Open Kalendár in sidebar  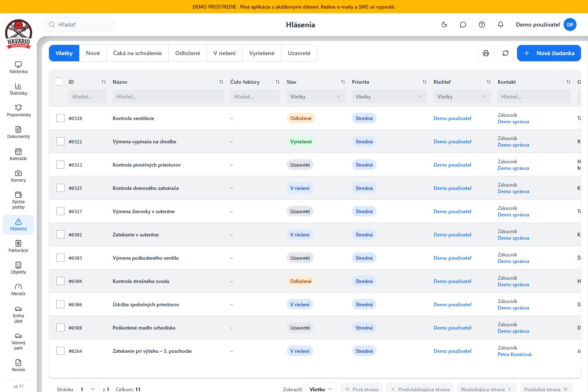18,155
